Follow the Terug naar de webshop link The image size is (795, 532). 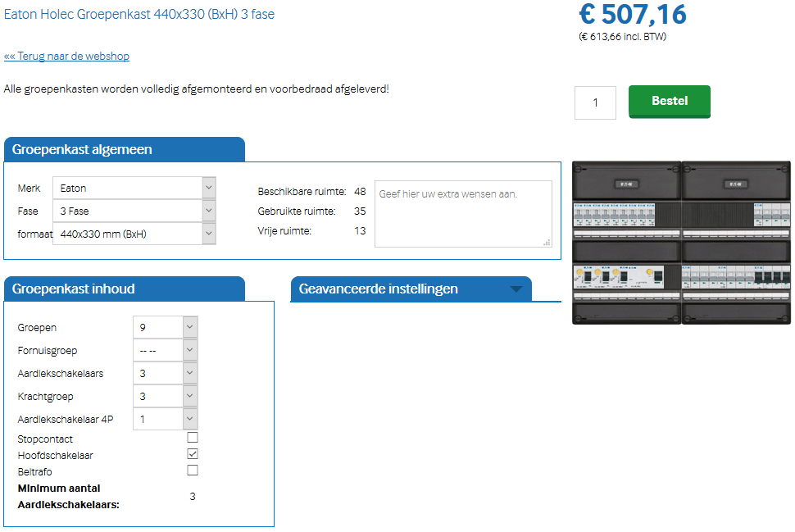(x=66, y=56)
